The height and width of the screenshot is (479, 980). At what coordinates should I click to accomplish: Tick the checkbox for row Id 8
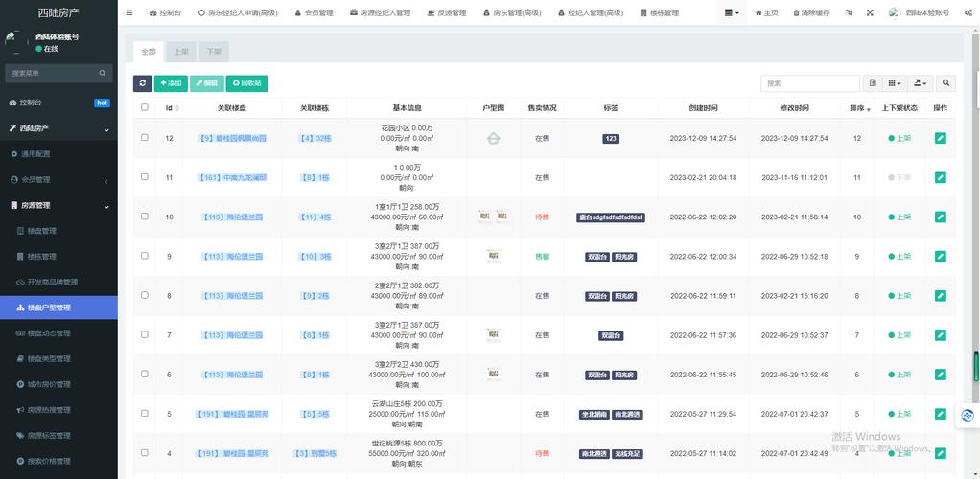[x=145, y=295]
